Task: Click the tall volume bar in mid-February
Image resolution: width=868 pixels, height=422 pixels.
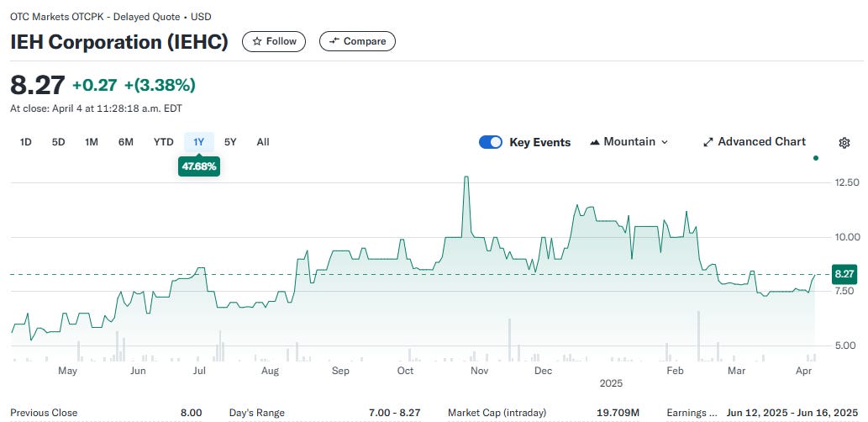Action: (x=698, y=336)
